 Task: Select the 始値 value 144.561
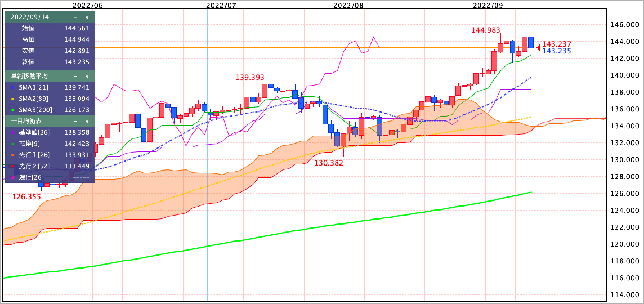pyautogui.click(x=77, y=28)
